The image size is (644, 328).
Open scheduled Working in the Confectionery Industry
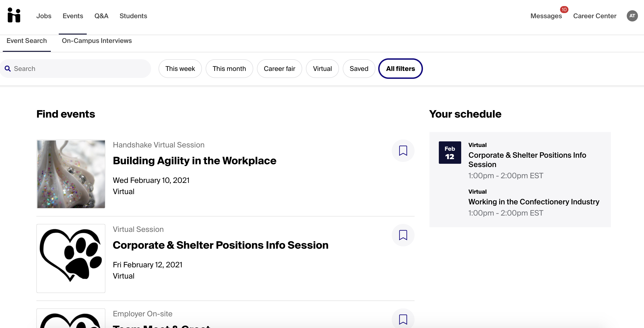tap(534, 202)
